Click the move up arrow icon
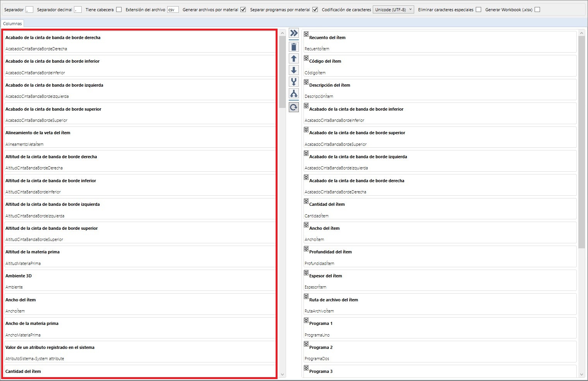The width and height of the screenshot is (588, 381). tap(294, 59)
